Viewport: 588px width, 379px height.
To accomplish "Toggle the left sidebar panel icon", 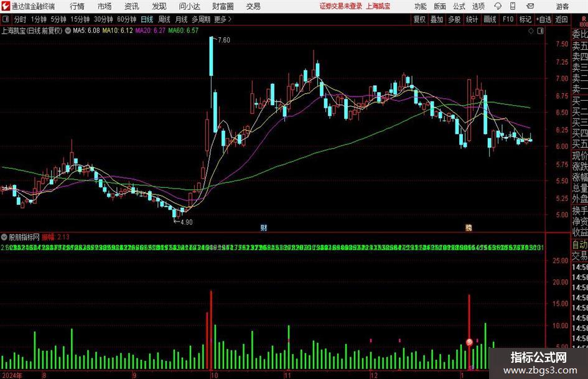I will click(6, 19).
